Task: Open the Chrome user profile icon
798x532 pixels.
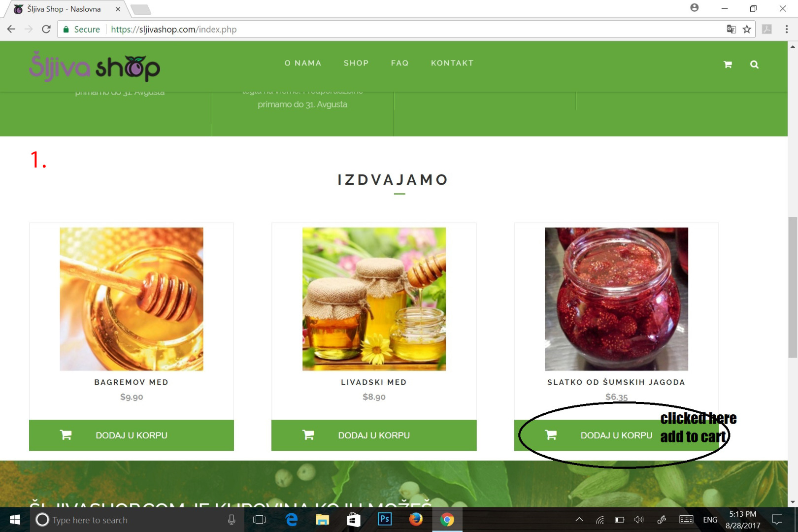Action: (x=695, y=7)
